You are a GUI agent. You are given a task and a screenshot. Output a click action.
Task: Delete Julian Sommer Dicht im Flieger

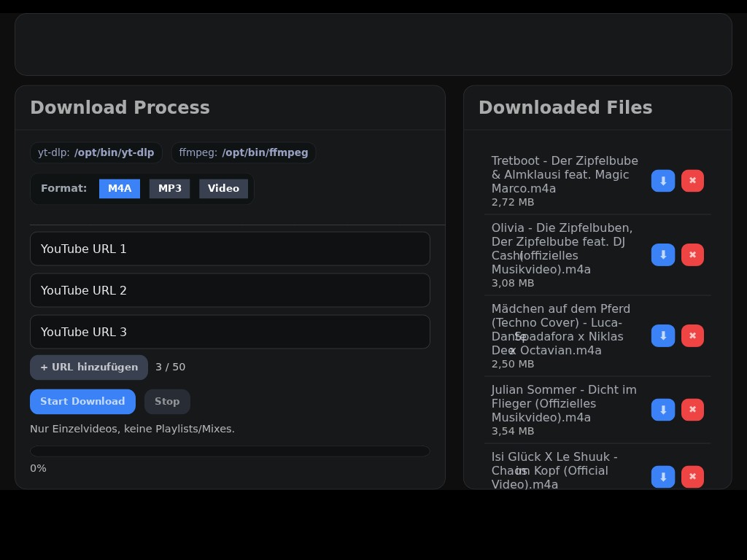point(692,410)
